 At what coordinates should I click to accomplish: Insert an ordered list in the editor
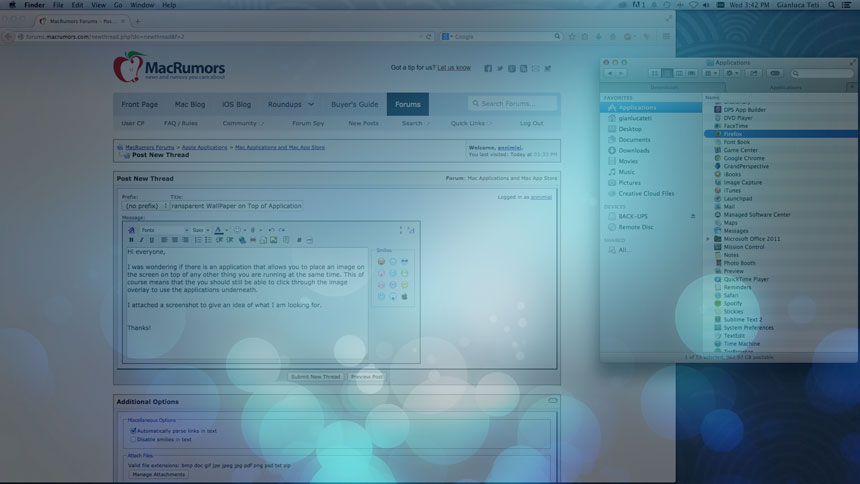[x=197, y=240]
